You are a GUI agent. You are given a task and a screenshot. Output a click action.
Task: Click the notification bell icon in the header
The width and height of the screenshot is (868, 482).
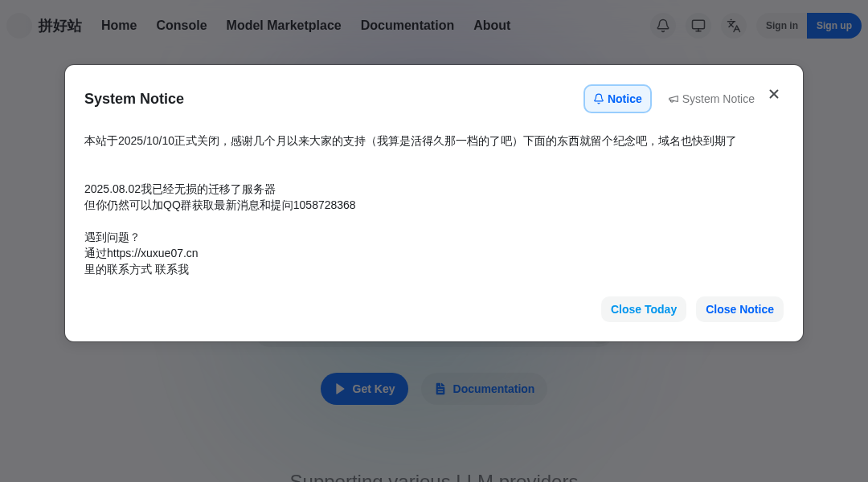click(x=663, y=26)
